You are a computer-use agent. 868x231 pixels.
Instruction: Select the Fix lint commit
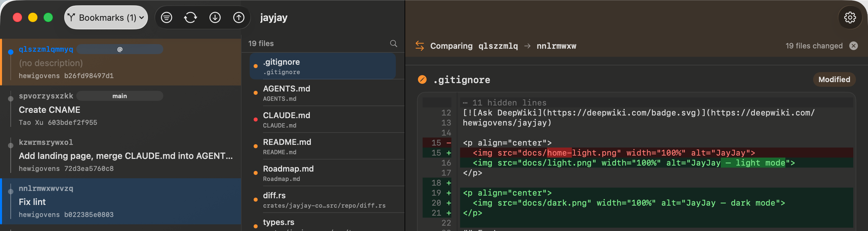coord(121,201)
